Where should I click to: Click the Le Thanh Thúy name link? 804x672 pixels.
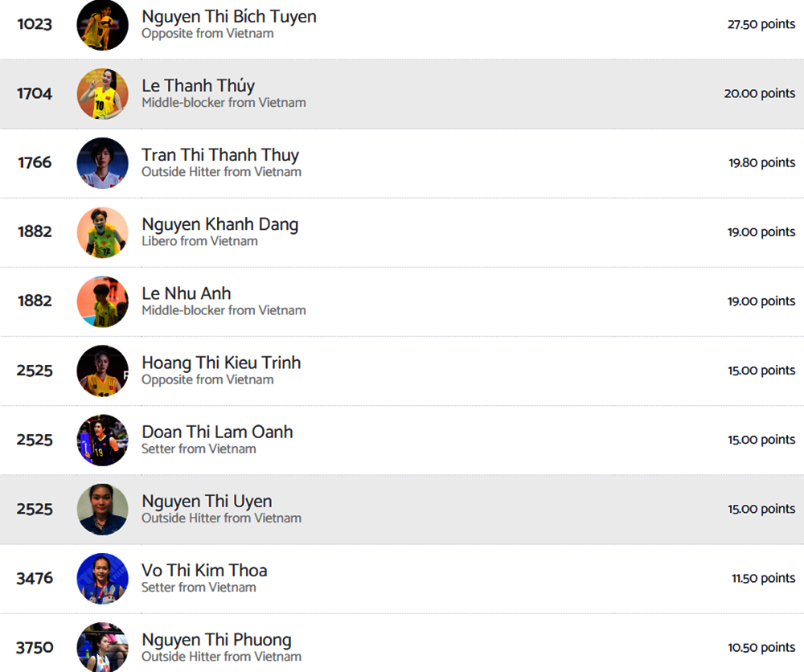pos(198,86)
